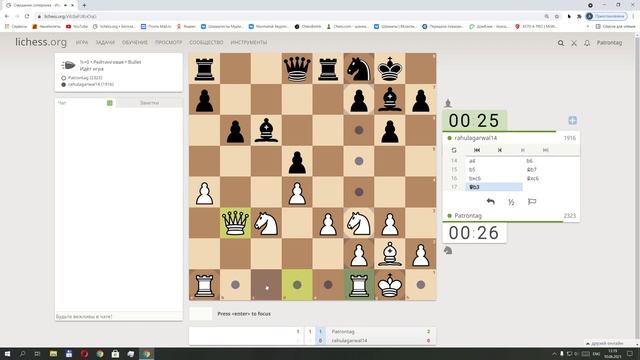Switch to the Заметки notes tab
The image size is (640, 360).
149,103
